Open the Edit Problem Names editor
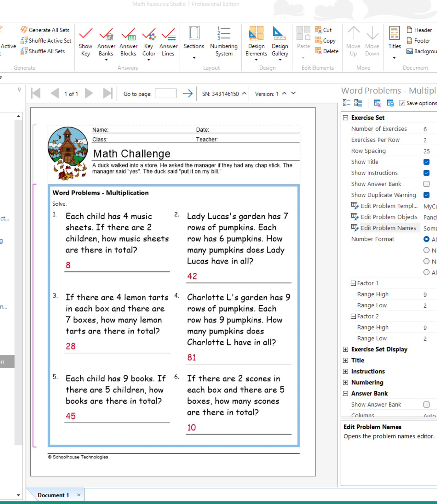The width and height of the screenshot is (437, 504). pyautogui.click(x=388, y=228)
